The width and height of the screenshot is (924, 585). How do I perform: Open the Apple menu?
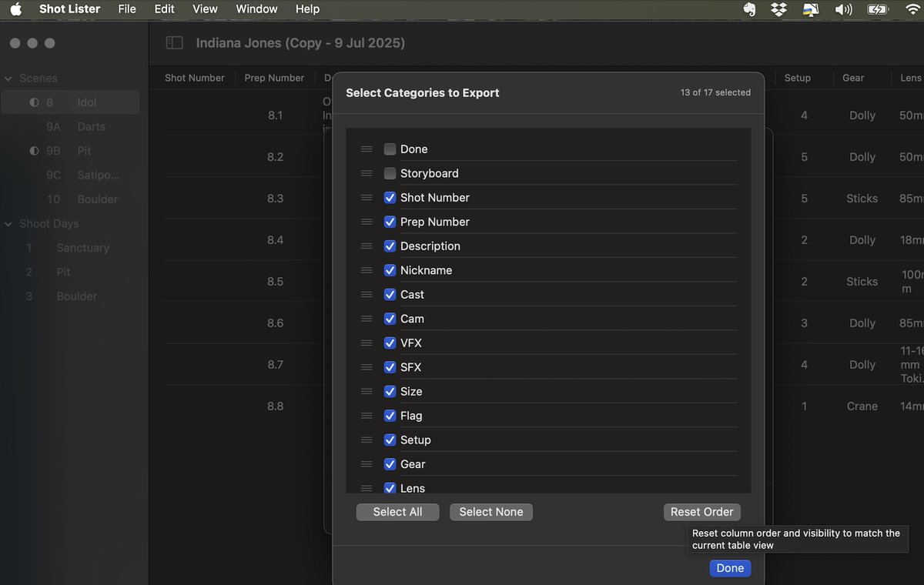tap(15, 9)
